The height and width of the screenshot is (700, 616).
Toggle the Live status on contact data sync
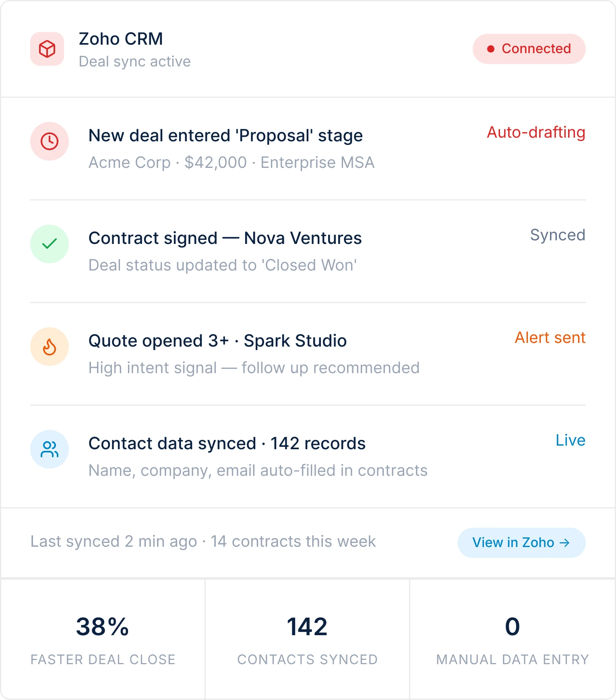tap(571, 440)
